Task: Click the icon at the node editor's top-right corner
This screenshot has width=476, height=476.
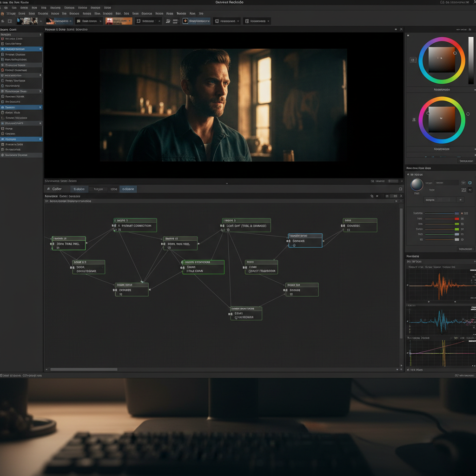Action: pos(400,189)
